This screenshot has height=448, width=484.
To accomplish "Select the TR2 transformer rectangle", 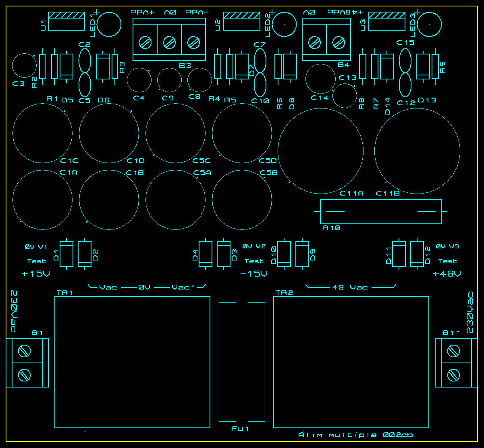I will pos(351,362).
